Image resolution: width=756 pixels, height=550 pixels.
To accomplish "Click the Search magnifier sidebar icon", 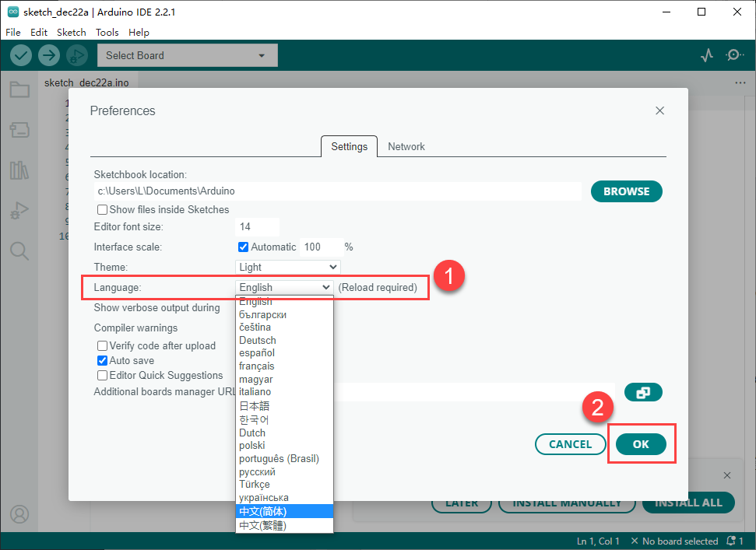I will [x=19, y=250].
